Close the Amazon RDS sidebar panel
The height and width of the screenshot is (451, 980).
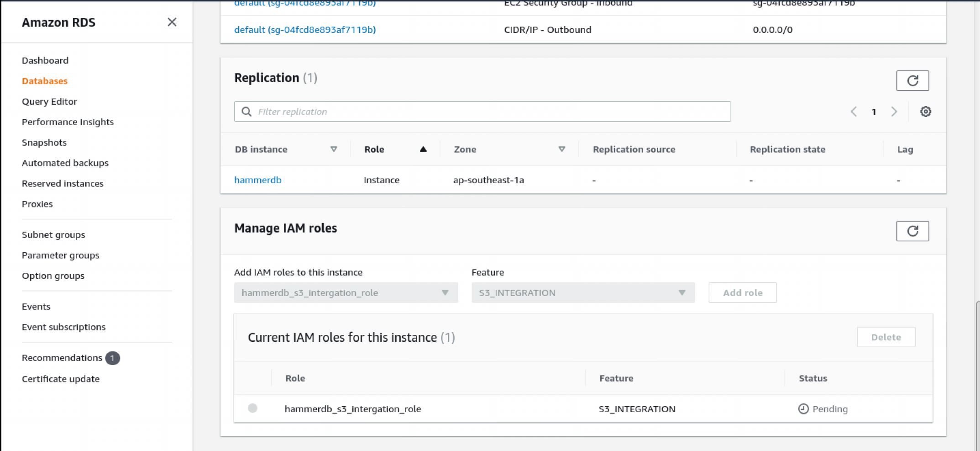pos(172,22)
